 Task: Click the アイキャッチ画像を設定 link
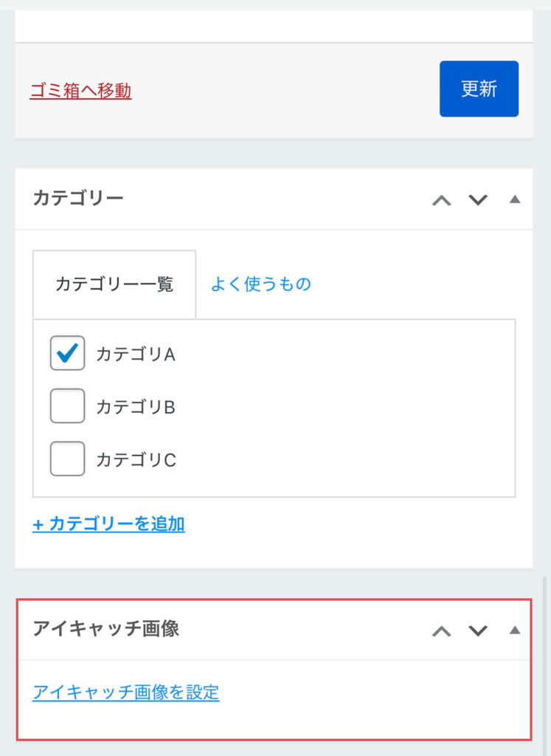tap(126, 693)
